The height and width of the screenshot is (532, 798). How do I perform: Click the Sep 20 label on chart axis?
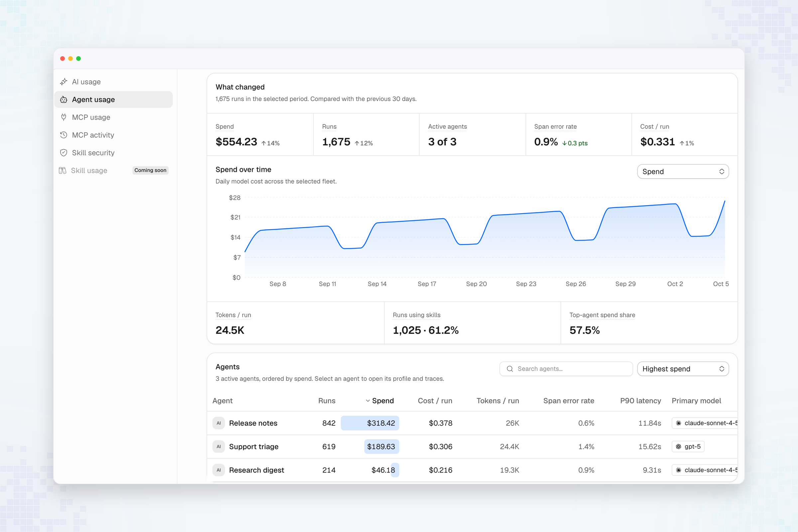pos(476,284)
